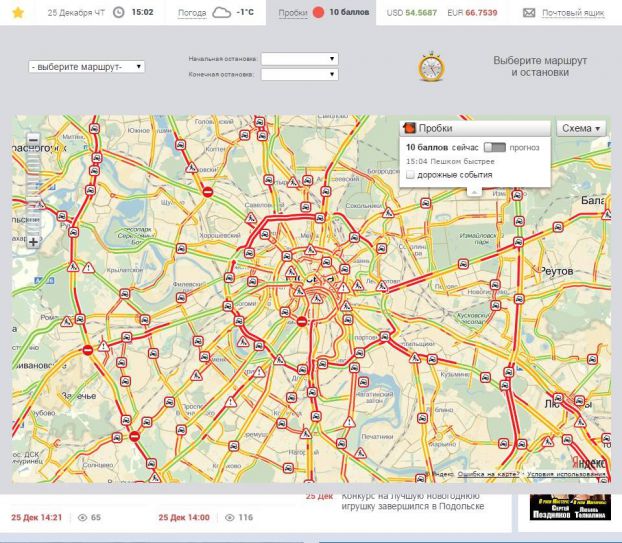The image size is (622, 543).
Task: Click the Реутов label on the map
Action: [x=557, y=271]
